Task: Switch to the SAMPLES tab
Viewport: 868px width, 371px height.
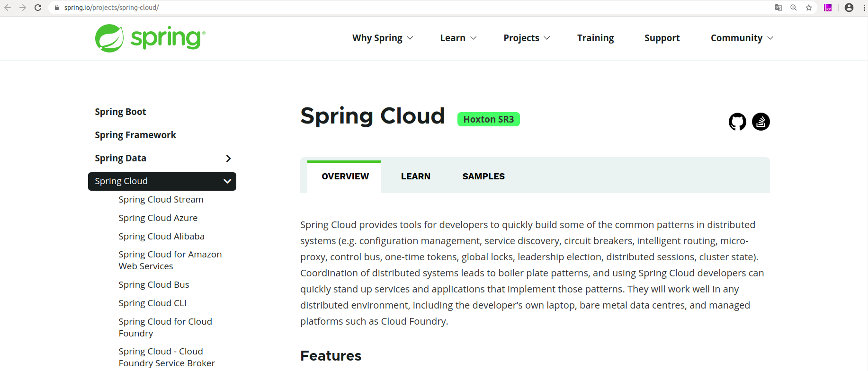Action: point(483,177)
